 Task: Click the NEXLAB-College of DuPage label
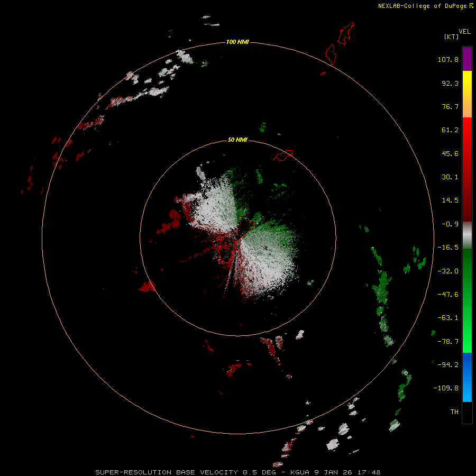click(x=423, y=6)
